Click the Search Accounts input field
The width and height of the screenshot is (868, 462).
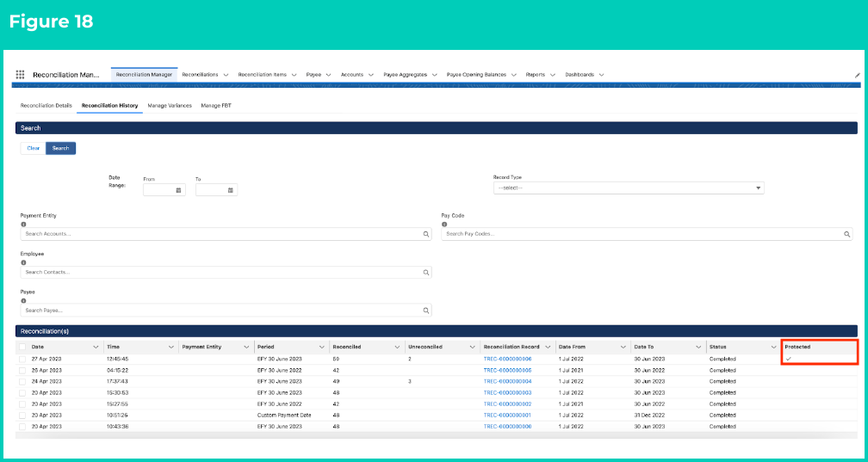pos(226,234)
